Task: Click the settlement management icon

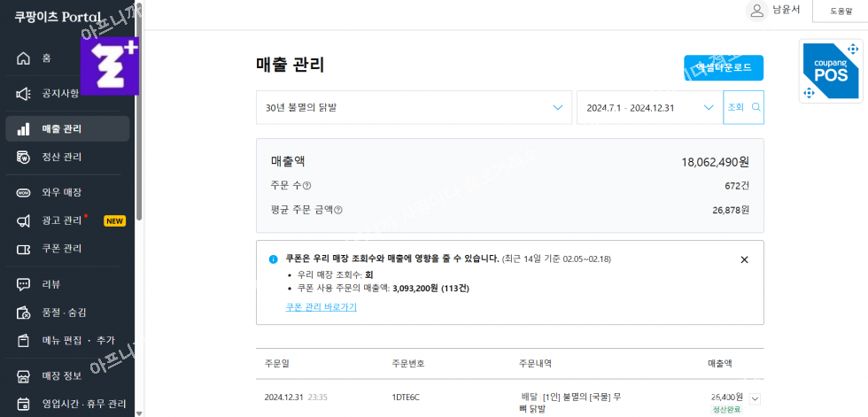Action: [x=24, y=158]
